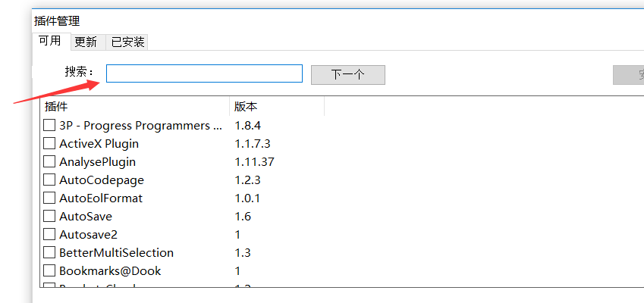Viewport: 644px width, 303px height.
Task: Sort by the 插件 column header
Action: [x=134, y=107]
